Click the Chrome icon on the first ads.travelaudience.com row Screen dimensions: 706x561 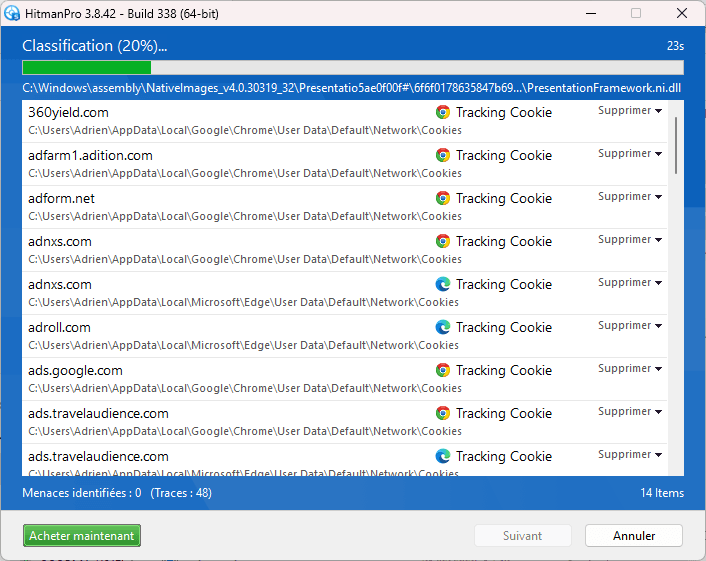tap(443, 413)
